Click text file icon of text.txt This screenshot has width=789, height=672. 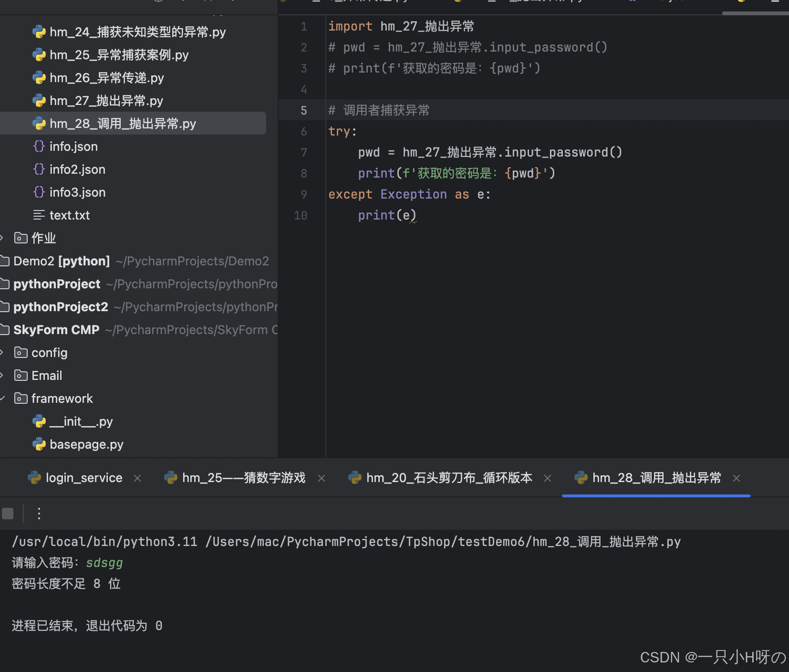39,215
